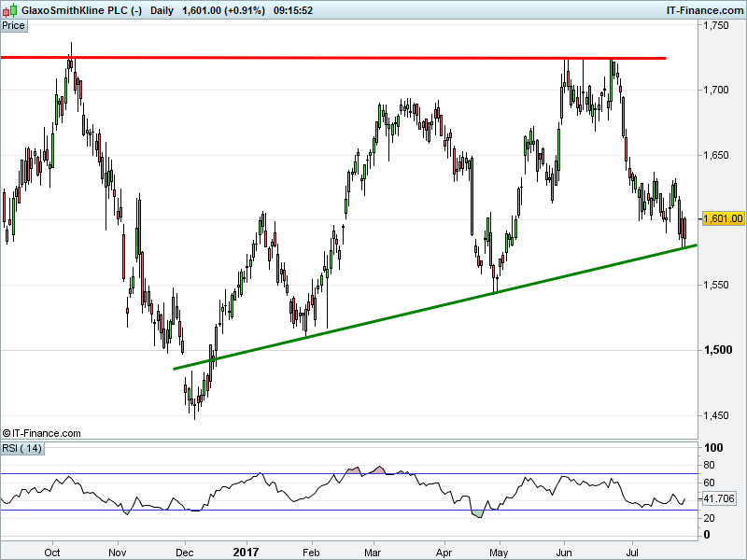This screenshot has height=560, width=747.
Task: Click the 2017 date axis label
Action: click(246, 553)
